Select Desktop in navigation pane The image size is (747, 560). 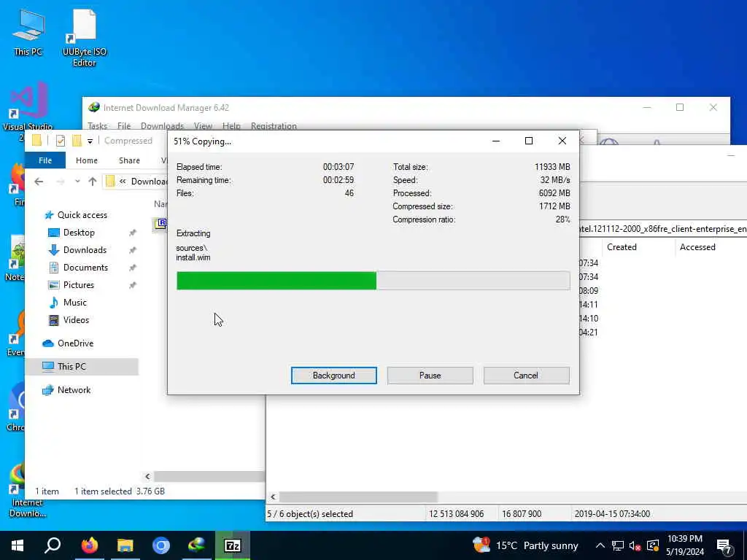click(x=72, y=233)
